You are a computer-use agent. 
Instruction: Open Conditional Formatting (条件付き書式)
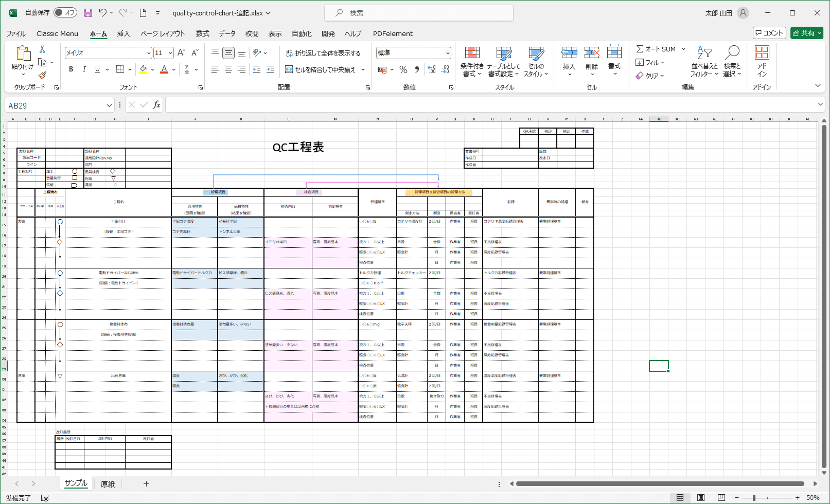point(472,62)
